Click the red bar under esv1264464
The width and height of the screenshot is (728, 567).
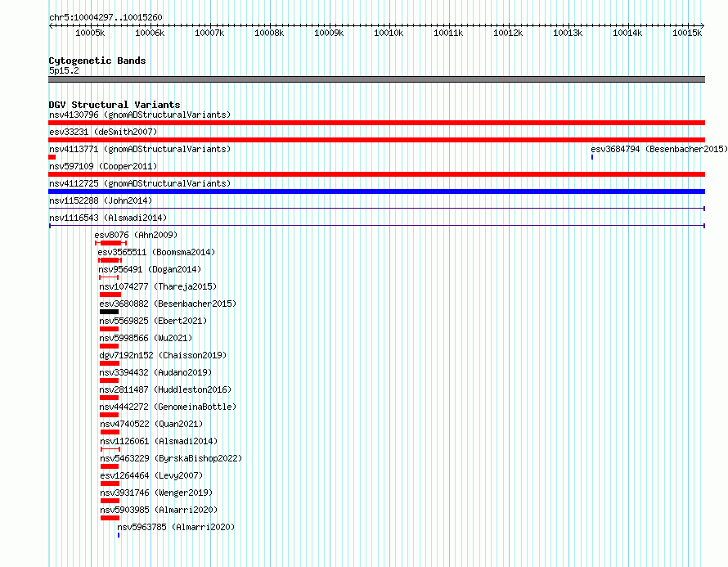[x=110, y=484]
